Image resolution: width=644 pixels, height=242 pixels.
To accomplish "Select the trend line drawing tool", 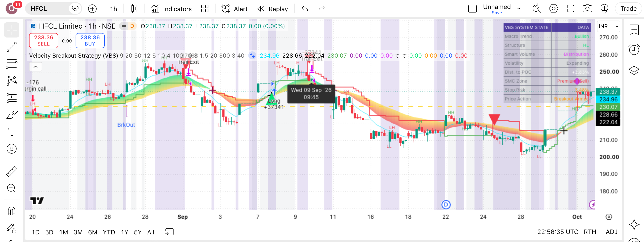I will (x=11, y=47).
